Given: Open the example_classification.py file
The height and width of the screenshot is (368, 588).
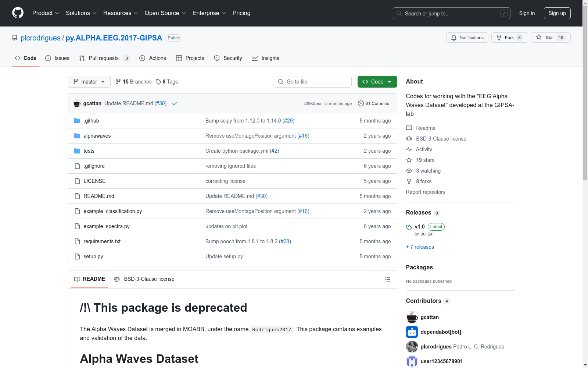Looking at the screenshot, I should (x=113, y=211).
